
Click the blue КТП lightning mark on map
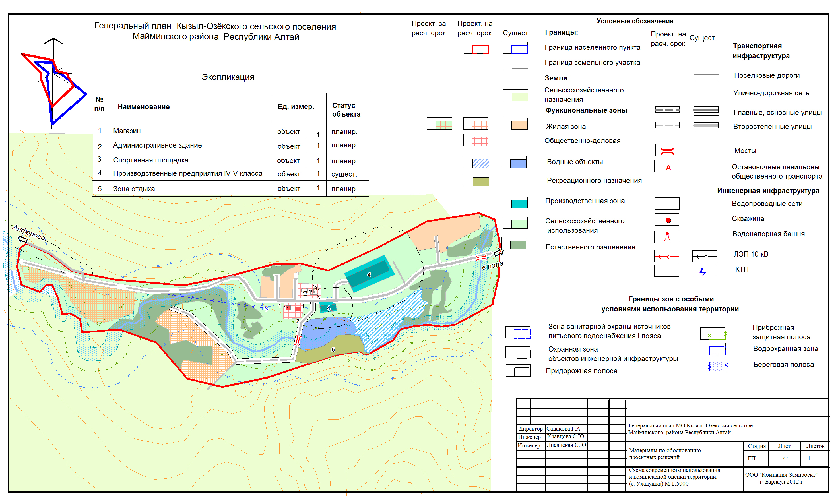pos(266,308)
